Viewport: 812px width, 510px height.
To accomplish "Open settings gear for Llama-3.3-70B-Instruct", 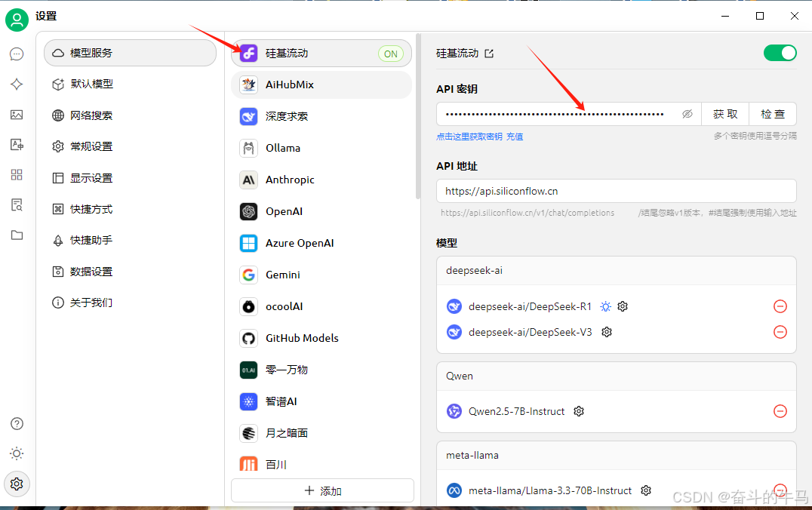I will 646,490.
